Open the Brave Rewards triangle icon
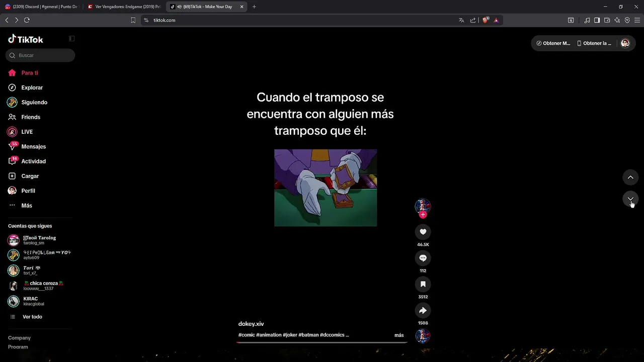This screenshot has height=362, width=644. [x=496, y=20]
